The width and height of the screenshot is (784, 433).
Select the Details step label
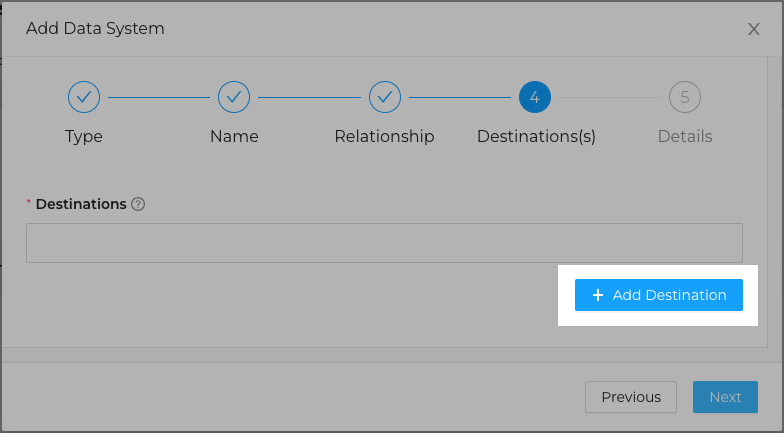[685, 136]
